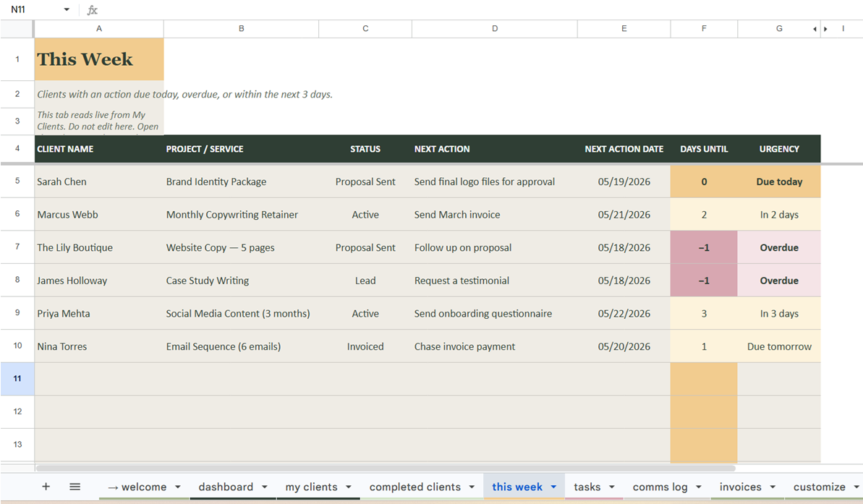Open comms log tab dropdown arrow
Screen dimensions: 863x504
[699, 487]
